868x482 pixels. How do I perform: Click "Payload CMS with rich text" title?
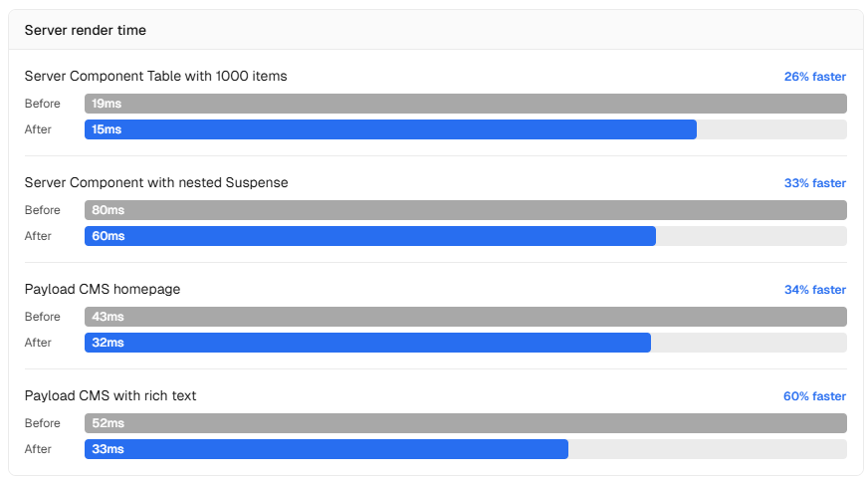(x=109, y=395)
